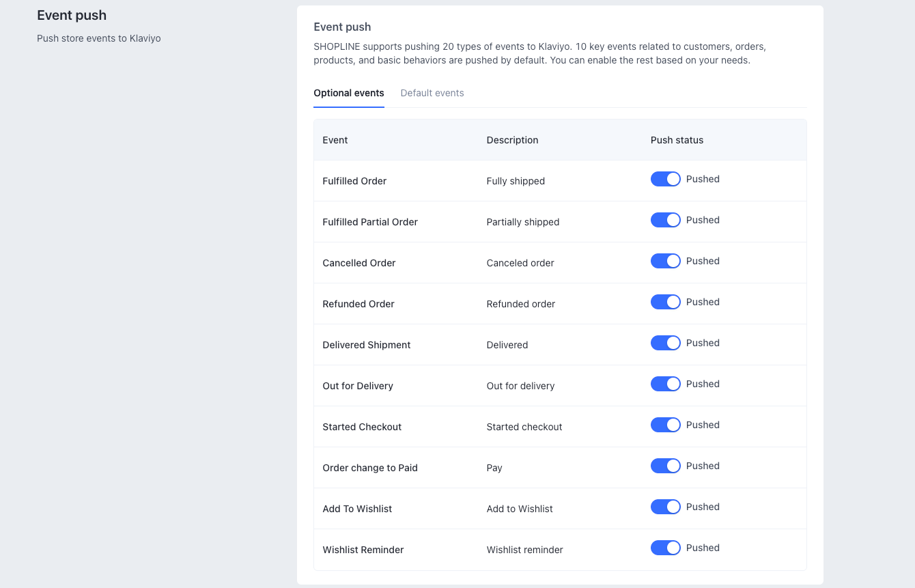Click the Delivered Shipment event name
915x588 pixels.
pyautogui.click(x=366, y=345)
